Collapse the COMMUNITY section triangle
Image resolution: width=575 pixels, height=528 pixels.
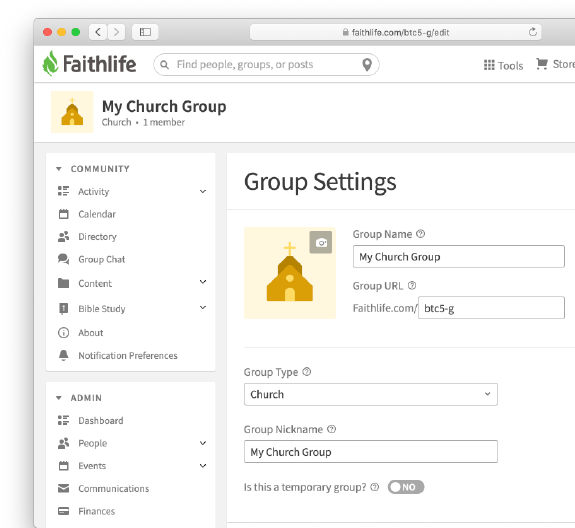coord(59,169)
